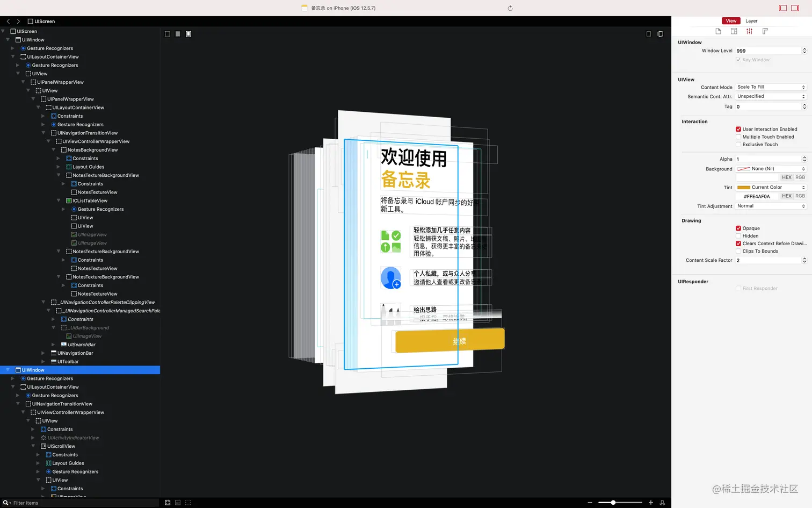
Task: Open the Tint Adjustment dropdown
Action: [771, 206]
